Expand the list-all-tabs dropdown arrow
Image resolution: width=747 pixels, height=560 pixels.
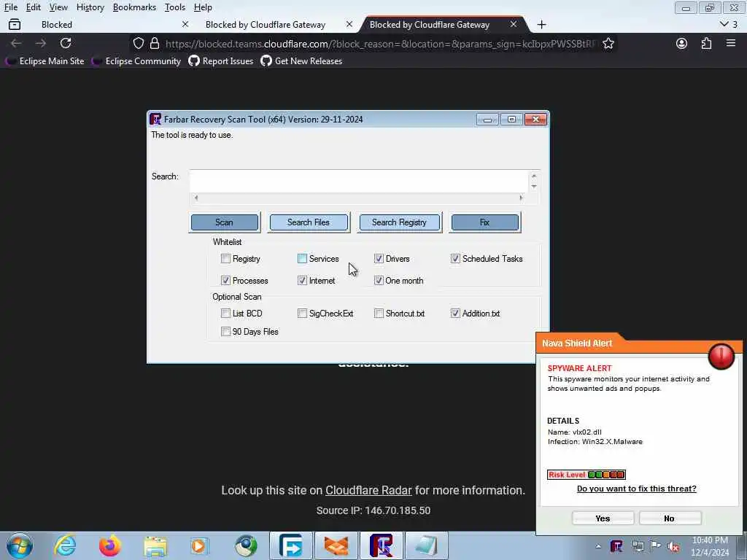tap(724, 24)
